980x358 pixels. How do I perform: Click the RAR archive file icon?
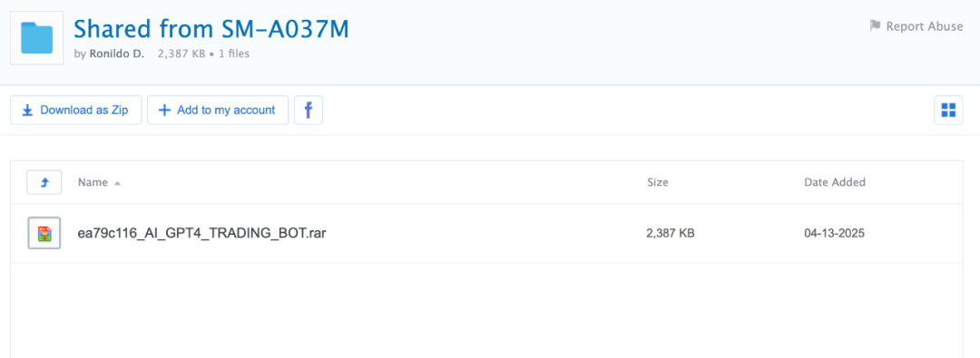(44, 233)
